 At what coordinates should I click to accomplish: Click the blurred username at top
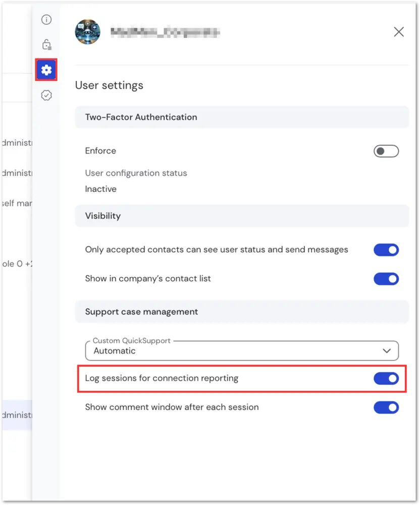[165, 32]
